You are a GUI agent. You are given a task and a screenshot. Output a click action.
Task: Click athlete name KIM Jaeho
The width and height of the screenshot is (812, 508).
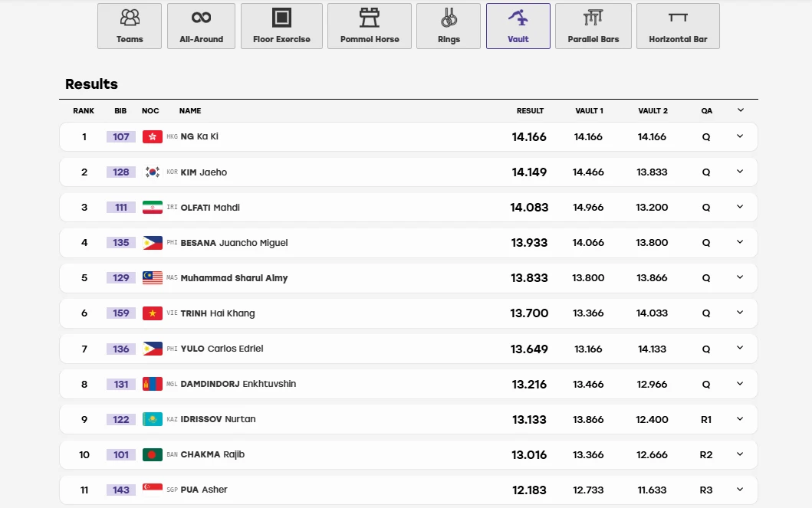203,172
